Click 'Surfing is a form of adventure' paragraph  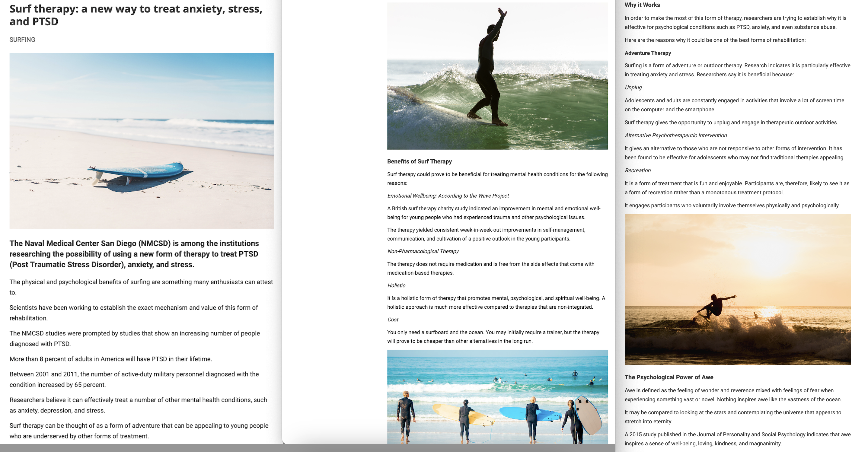tap(737, 70)
